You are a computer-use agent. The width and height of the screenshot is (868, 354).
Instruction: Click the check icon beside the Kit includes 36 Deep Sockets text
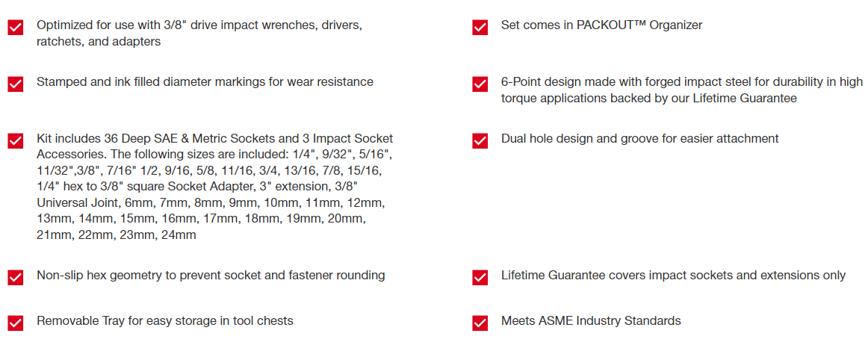click(15, 140)
